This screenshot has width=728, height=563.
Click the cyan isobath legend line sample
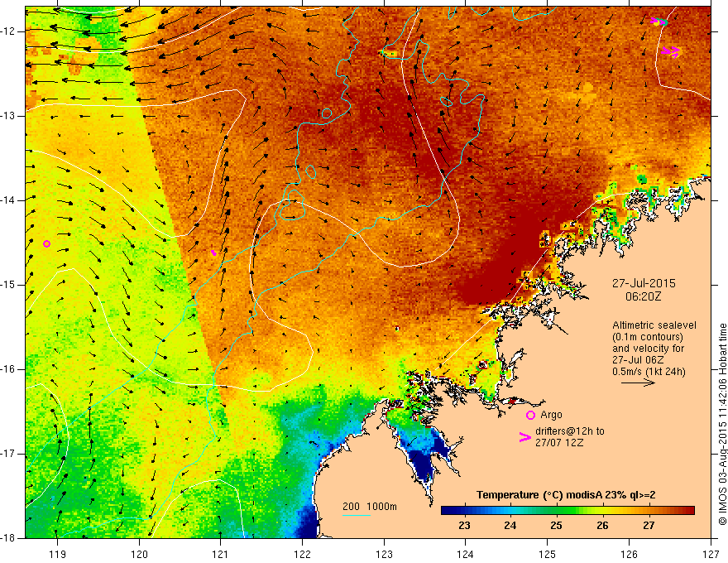[x=356, y=515]
